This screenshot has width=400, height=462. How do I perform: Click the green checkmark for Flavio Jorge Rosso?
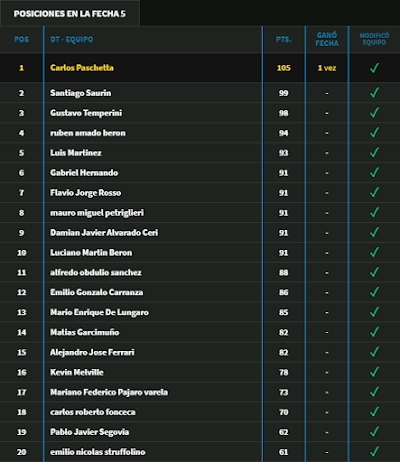(374, 193)
